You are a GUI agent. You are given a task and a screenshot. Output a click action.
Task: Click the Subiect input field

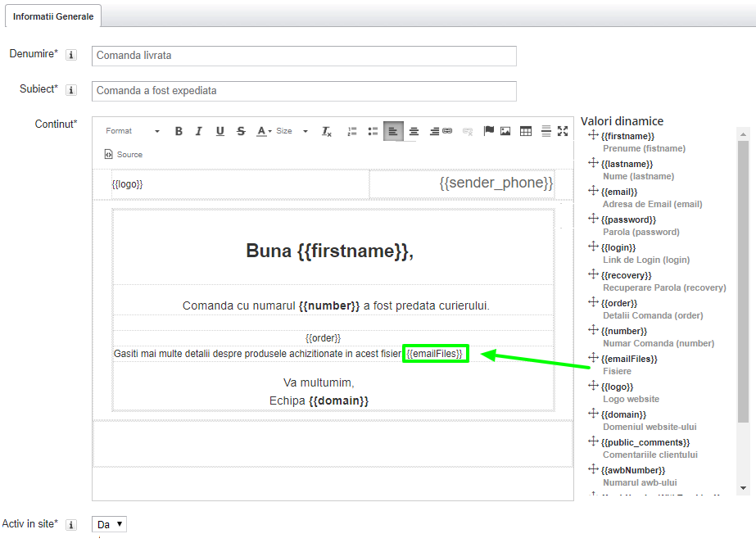[304, 91]
